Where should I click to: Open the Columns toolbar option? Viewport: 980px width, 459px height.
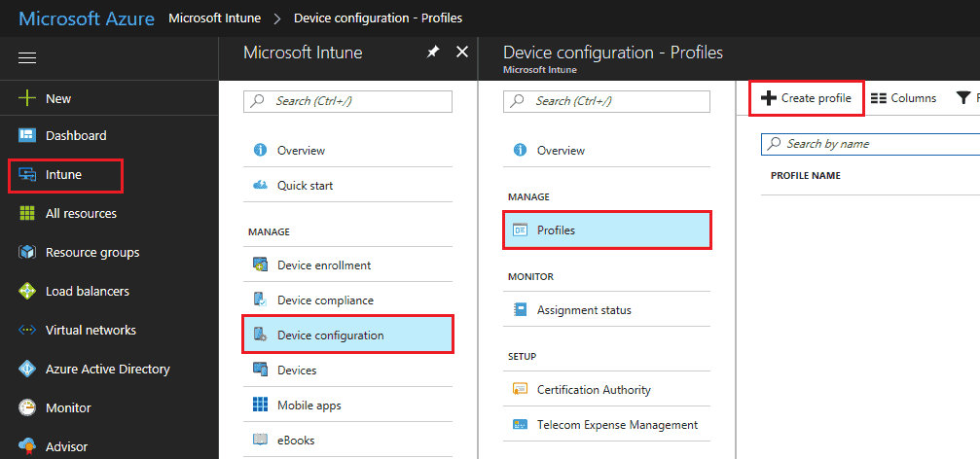[x=904, y=98]
